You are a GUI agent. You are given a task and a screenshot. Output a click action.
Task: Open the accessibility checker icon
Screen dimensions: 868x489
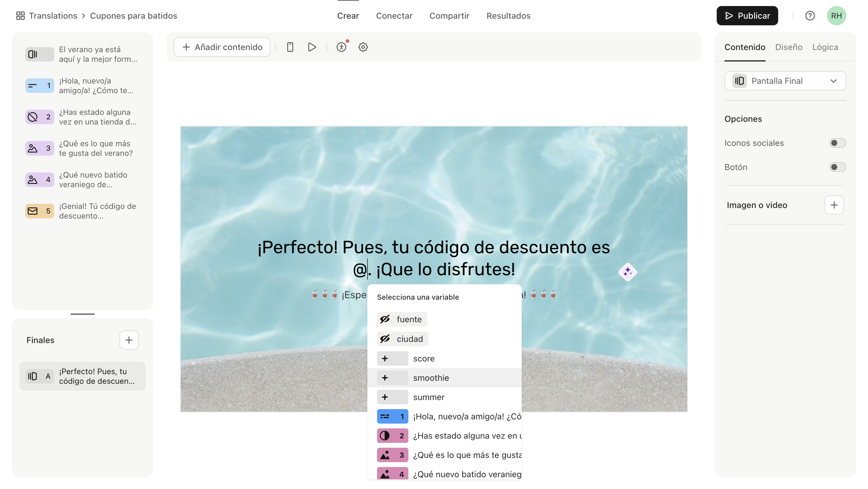(341, 47)
